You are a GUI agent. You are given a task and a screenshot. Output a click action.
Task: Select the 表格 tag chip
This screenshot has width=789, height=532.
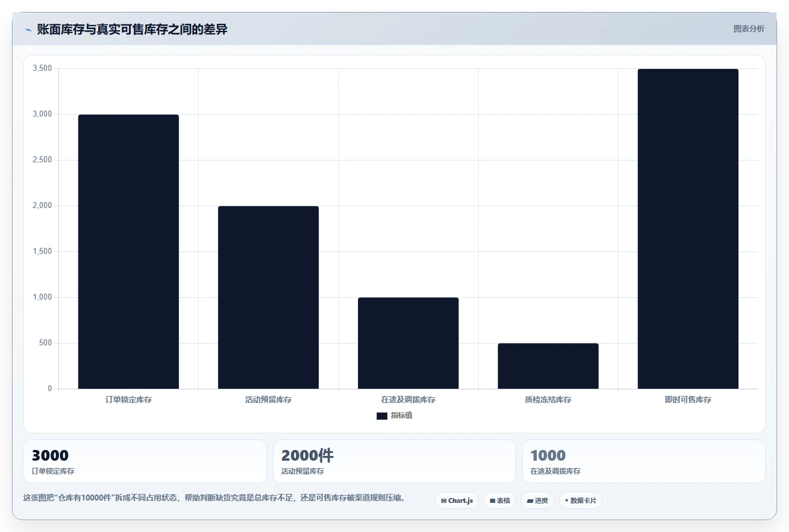coord(499,500)
